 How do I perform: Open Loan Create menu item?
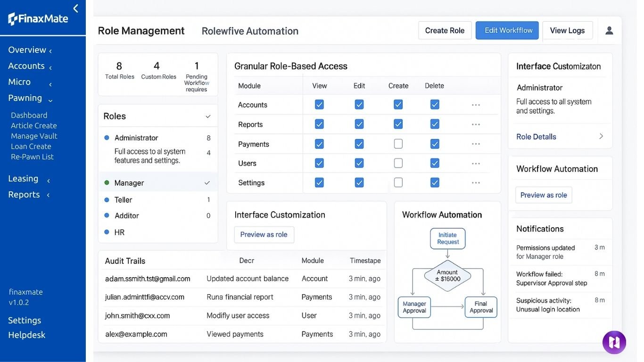(31, 146)
